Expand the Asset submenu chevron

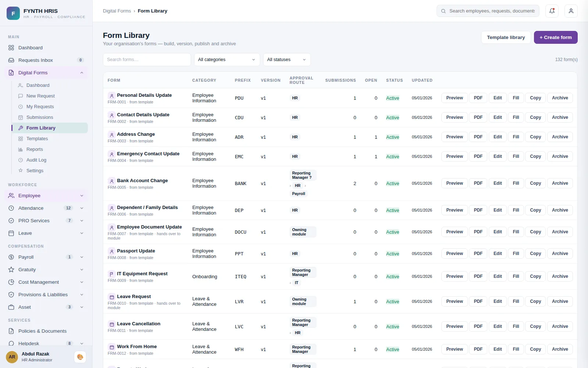coord(82,307)
